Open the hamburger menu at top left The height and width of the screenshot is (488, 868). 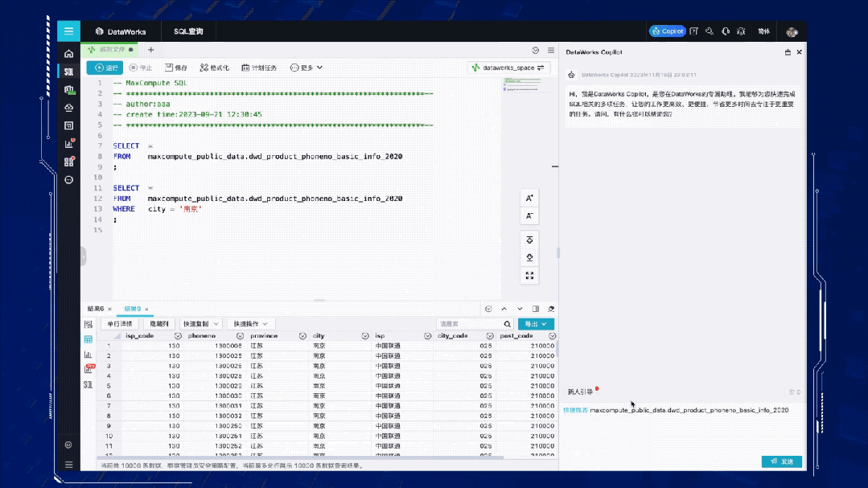(68, 31)
